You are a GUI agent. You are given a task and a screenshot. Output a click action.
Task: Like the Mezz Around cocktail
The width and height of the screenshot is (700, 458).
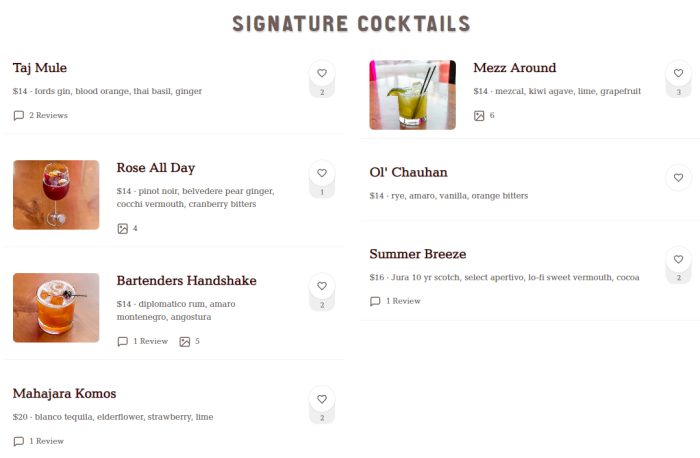pyautogui.click(x=678, y=73)
